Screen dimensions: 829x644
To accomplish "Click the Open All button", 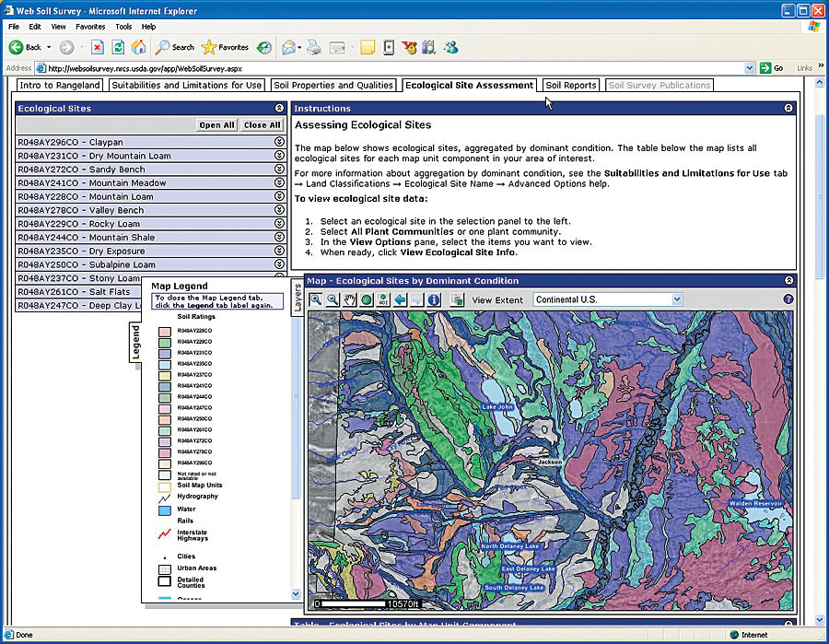I will [216, 125].
